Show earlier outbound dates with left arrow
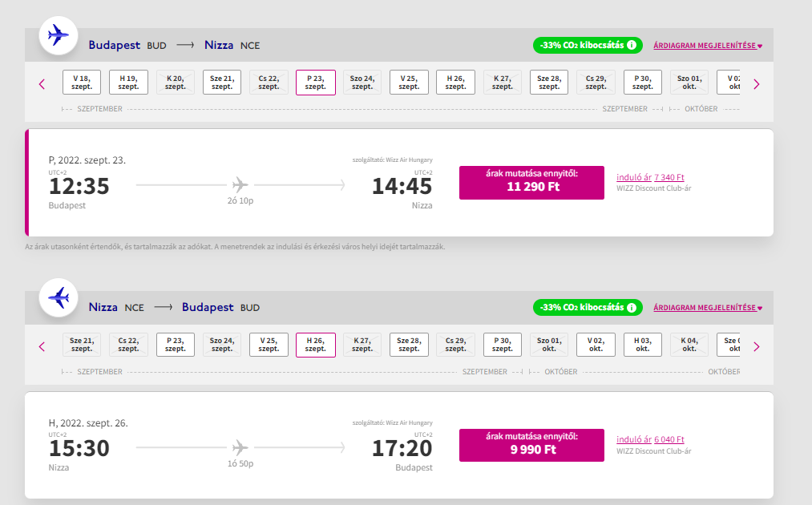 [42, 83]
